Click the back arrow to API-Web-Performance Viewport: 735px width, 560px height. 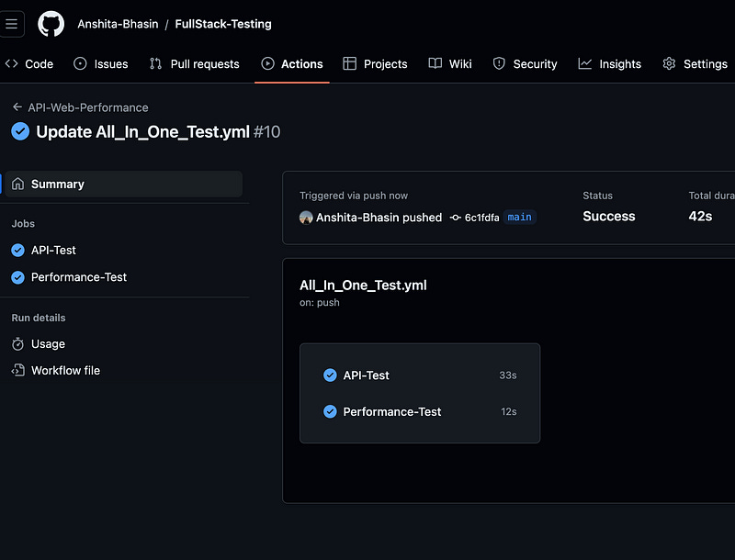click(17, 107)
